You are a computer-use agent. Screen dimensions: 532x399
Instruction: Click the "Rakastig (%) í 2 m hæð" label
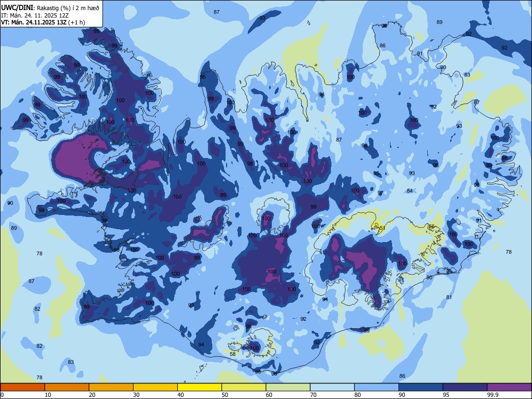pyautogui.click(x=68, y=8)
